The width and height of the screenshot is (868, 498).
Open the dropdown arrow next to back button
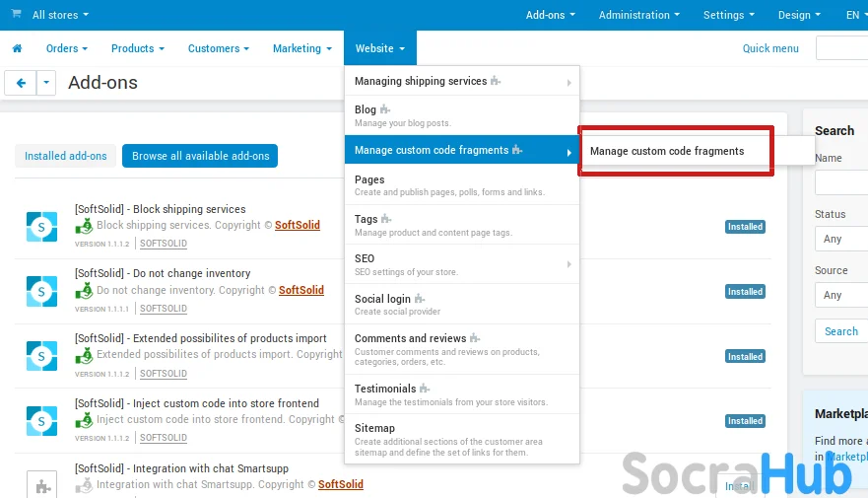tap(46, 83)
